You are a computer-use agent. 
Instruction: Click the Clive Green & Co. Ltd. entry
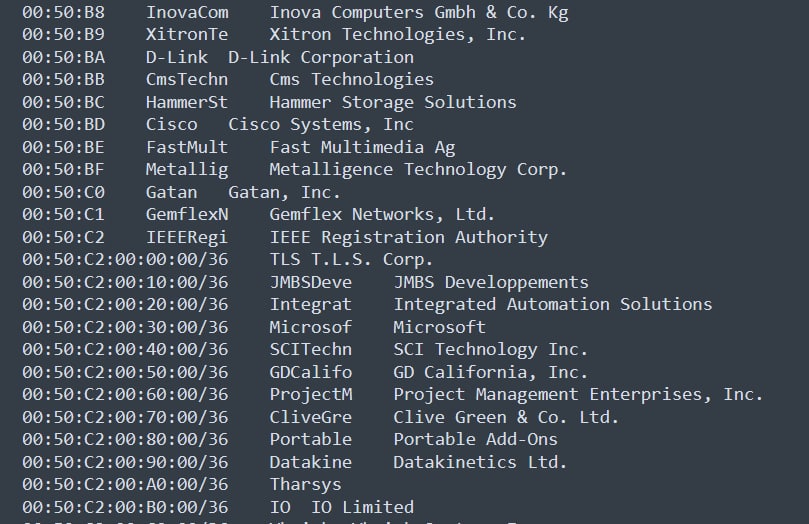click(505, 417)
